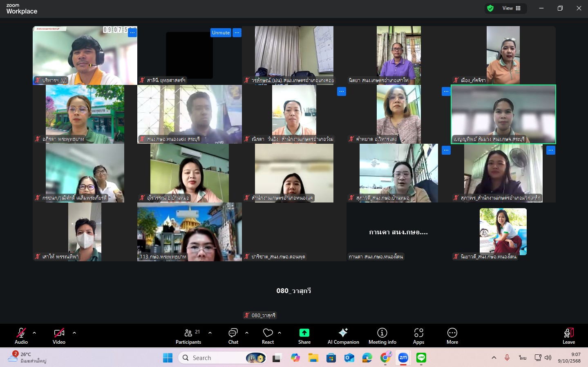588x367 pixels.
Task: Open Meeting info
Action: click(x=382, y=336)
